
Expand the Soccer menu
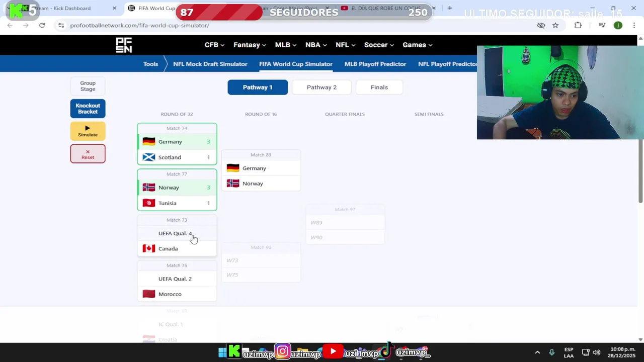tap(379, 45)
